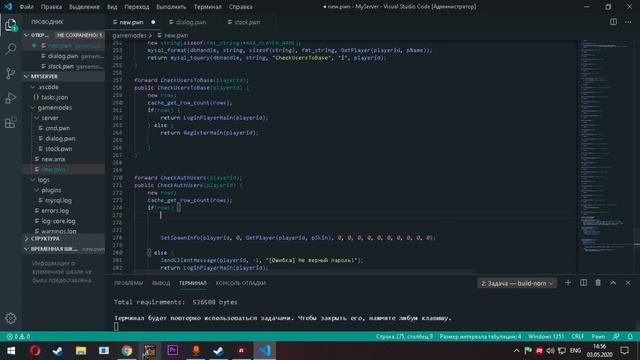Switch to the Консоль отладки panel tab
640x360 pixels.
click(241, 283)
